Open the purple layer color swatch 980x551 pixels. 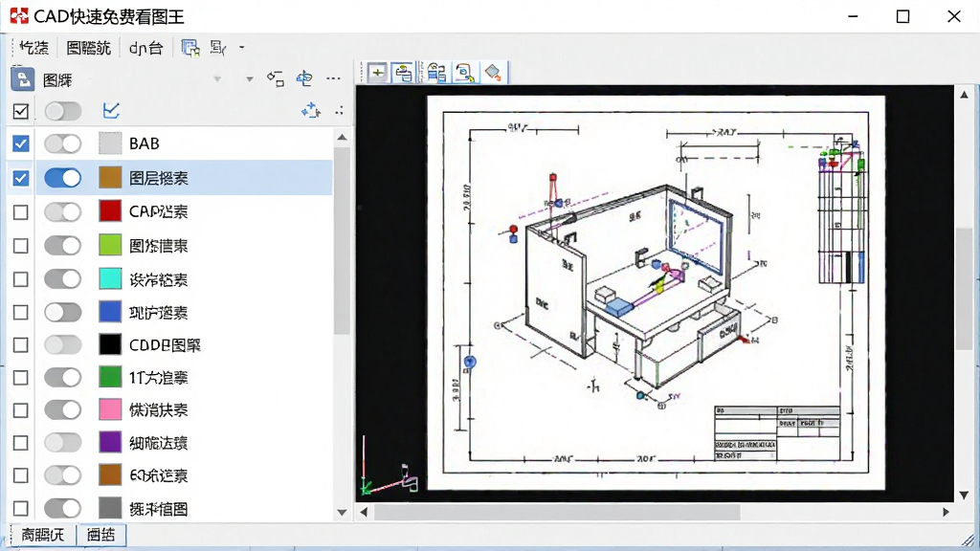click(x=110, y=442)
